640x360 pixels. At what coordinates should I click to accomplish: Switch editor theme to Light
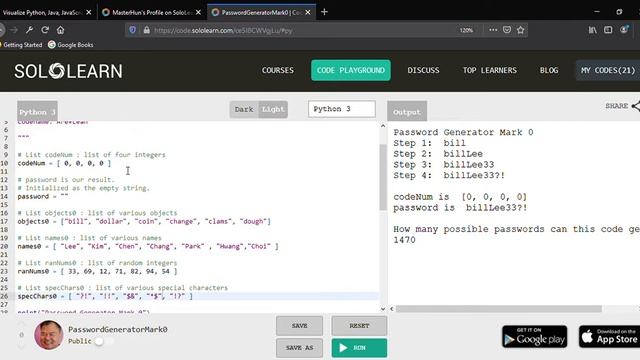click(x=273, y=109)
